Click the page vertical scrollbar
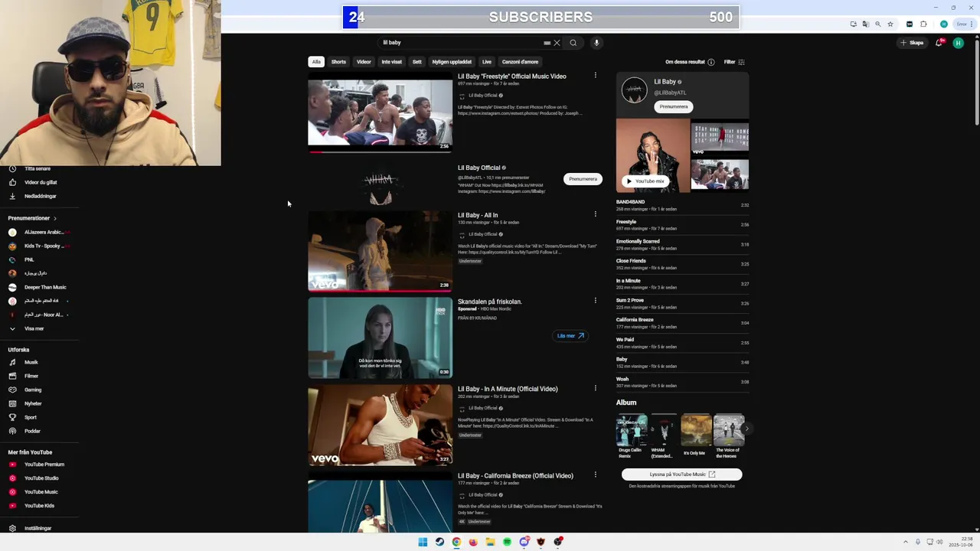 click(x=976, y=84)
